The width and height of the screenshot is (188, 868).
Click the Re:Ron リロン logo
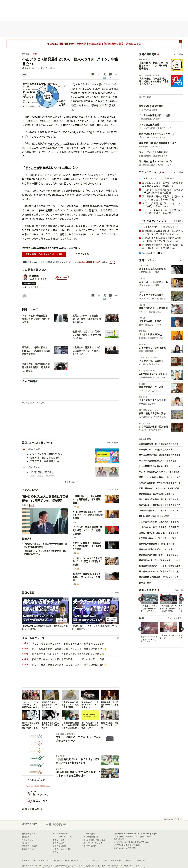pyautogui.click(x=58, y=824)
